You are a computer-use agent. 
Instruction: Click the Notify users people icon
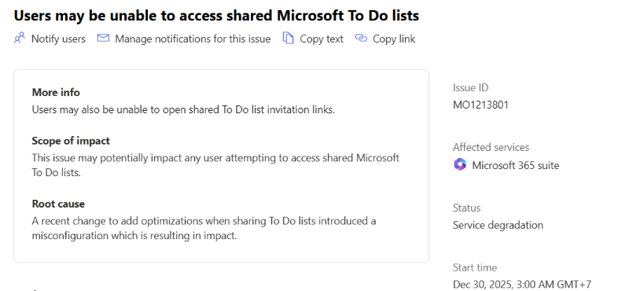[x=20, y=39]
